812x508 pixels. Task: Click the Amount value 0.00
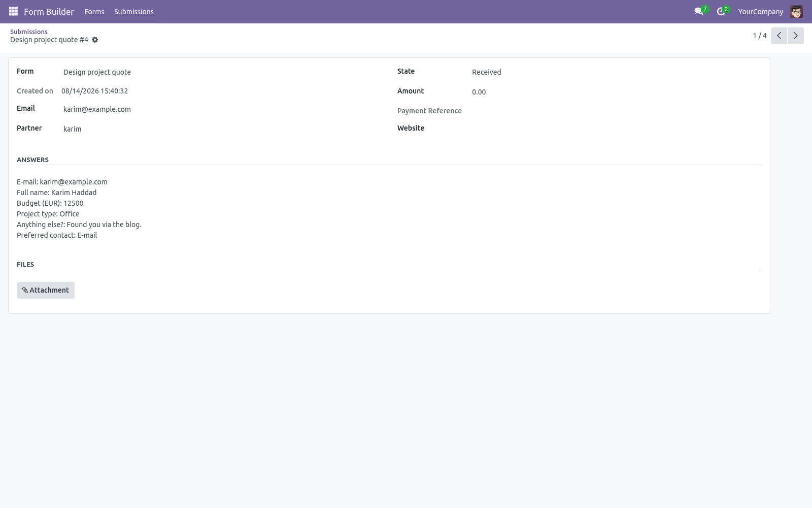click(479, 92)
